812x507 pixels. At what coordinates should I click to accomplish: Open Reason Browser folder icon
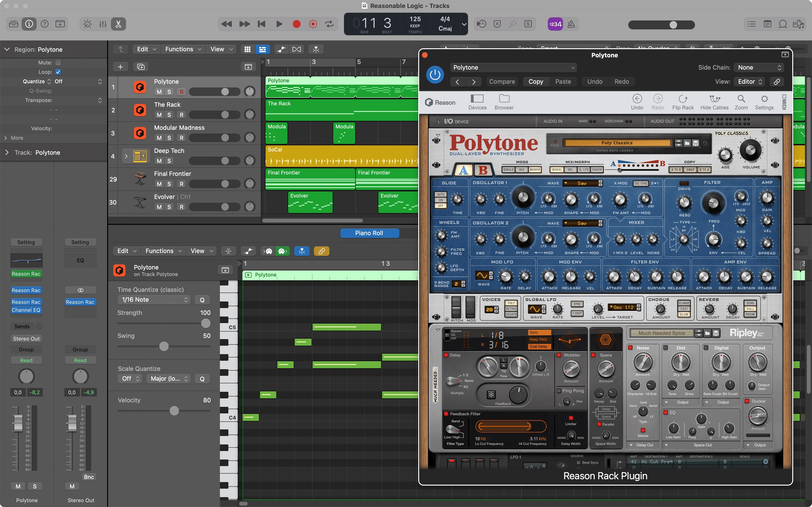pos(504,102)
